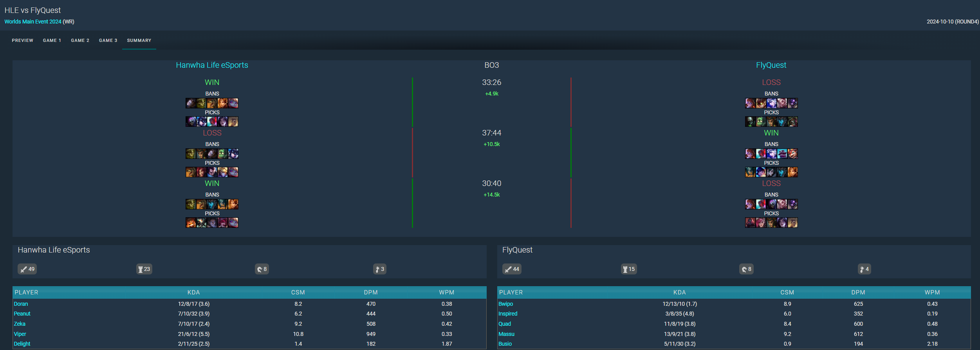Image resolution: width=980 pixels, height=350 pixels.
Task: Switch to the GAME 3 tab
Action: click(x=108, y=40)
